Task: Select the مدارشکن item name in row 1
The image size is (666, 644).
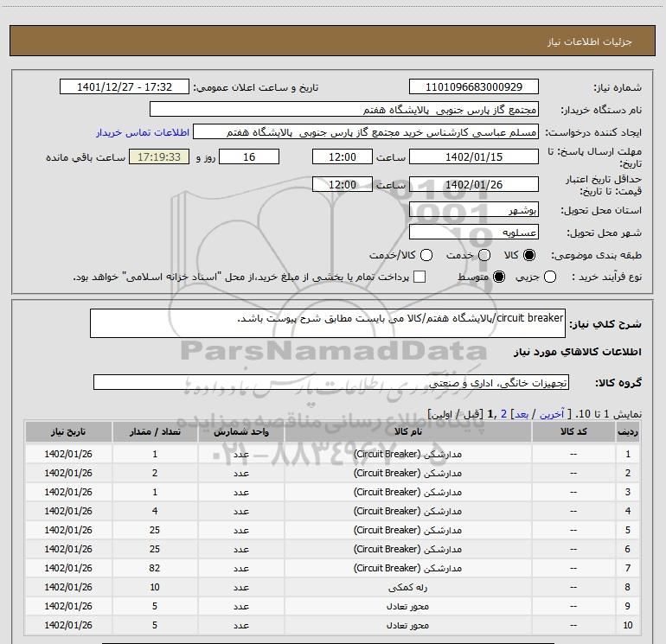Action: pyautogui.click(x=407, y=454)
